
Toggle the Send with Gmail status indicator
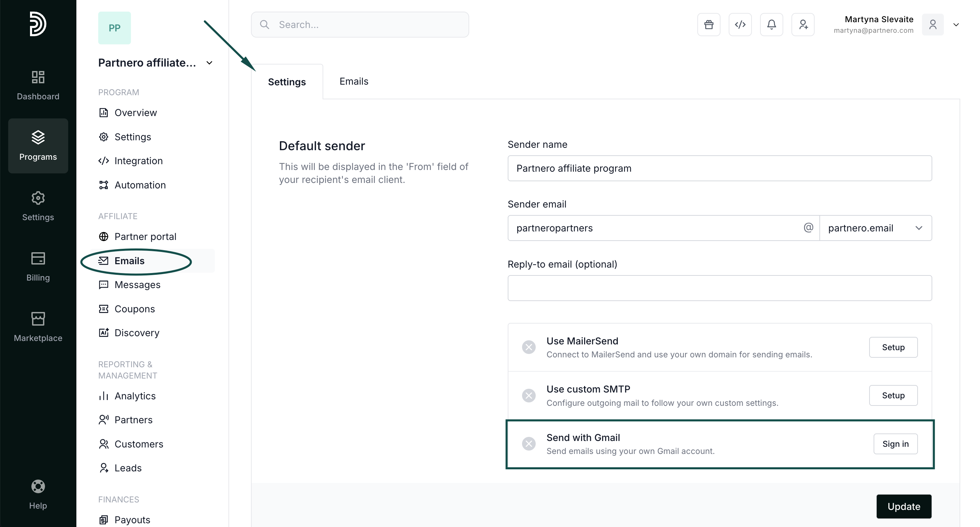pos(529,444)
